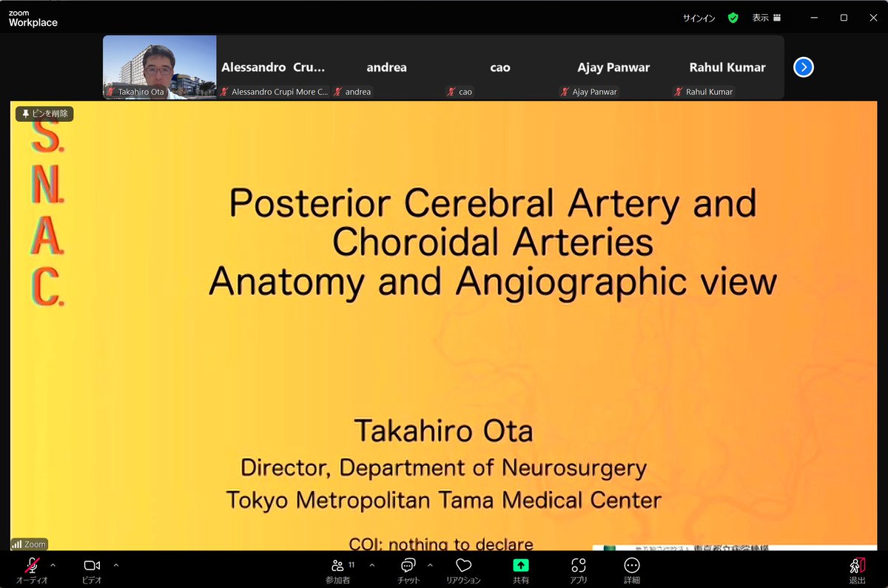Select Alessandro Crupi participant tile

click(272, 67)
